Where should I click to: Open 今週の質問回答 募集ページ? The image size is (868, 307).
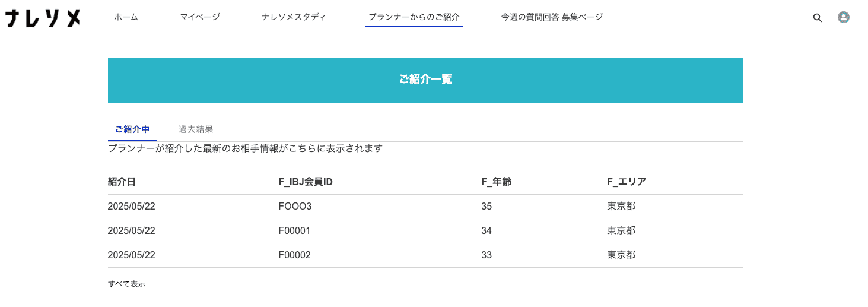click(x=552, y=17)
